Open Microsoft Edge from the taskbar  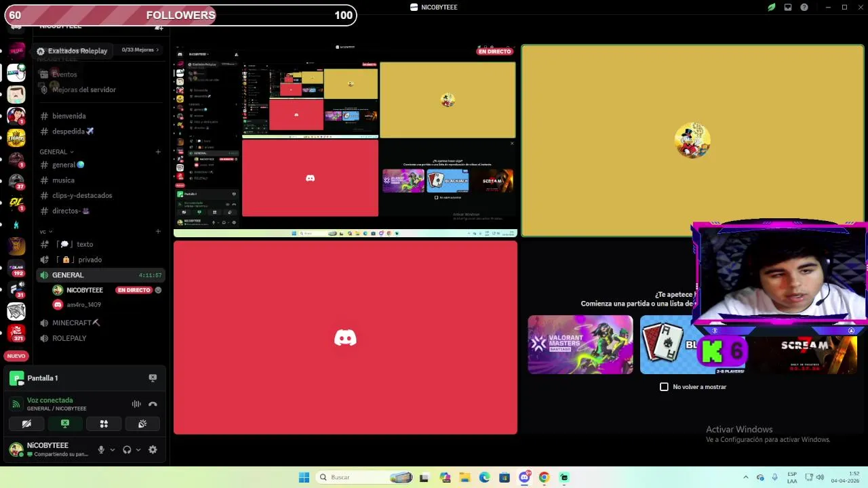coord(484,477)
